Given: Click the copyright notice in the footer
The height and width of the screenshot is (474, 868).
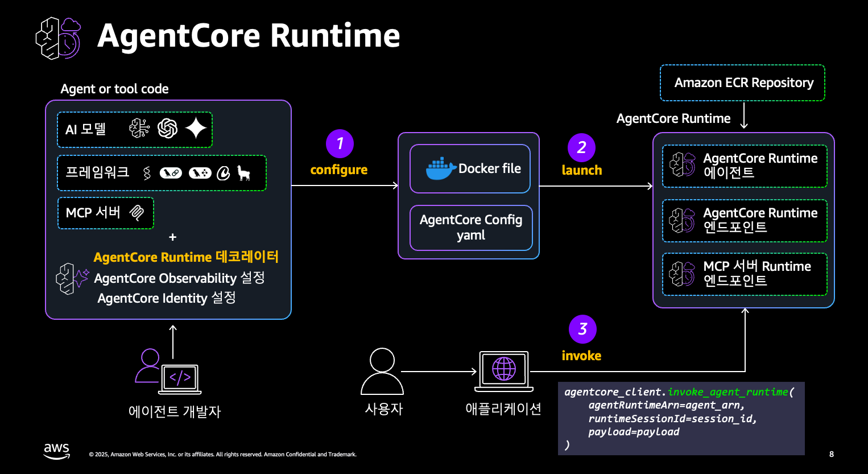Looking at the screenshot, I should tap(223, 455).
